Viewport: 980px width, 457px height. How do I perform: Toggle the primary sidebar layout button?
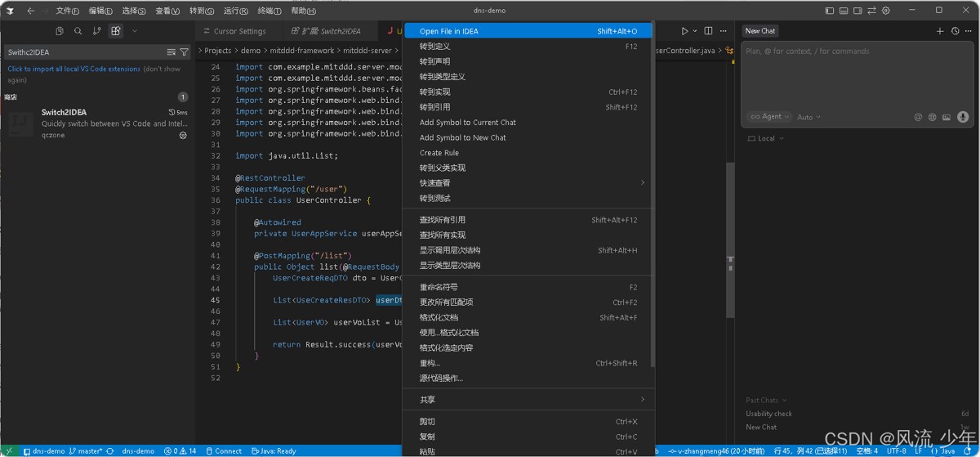[831, 11]
